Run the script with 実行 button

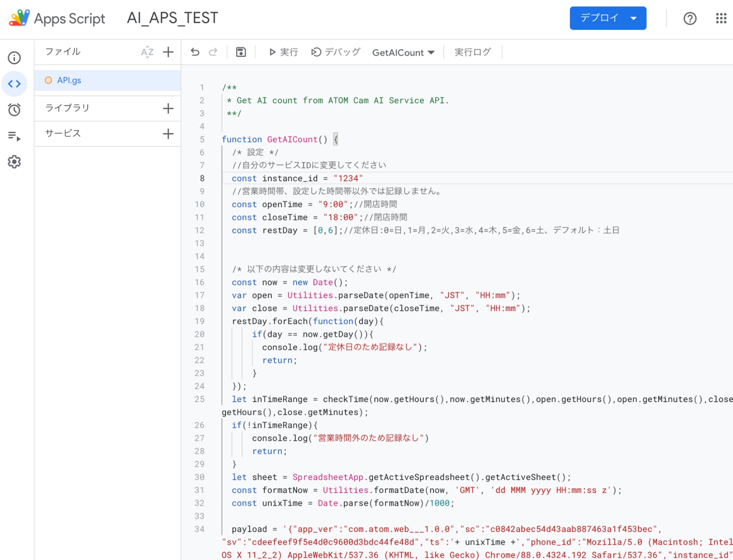coord(283,52)
